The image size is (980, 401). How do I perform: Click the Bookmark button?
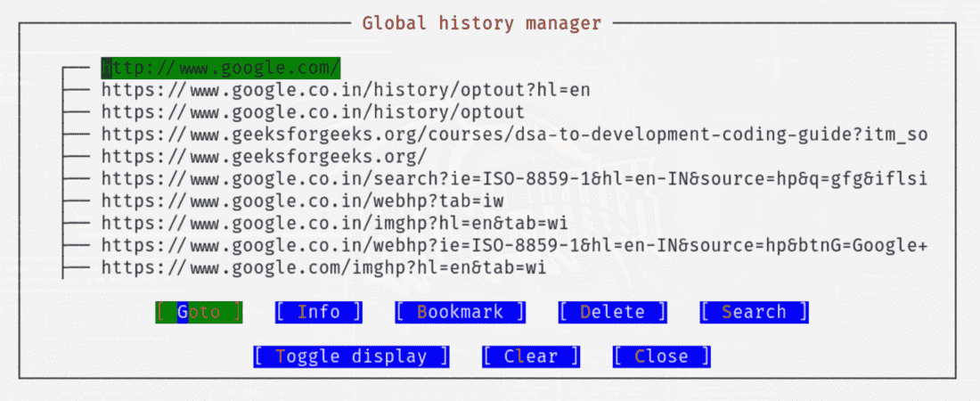pos(460,312)
